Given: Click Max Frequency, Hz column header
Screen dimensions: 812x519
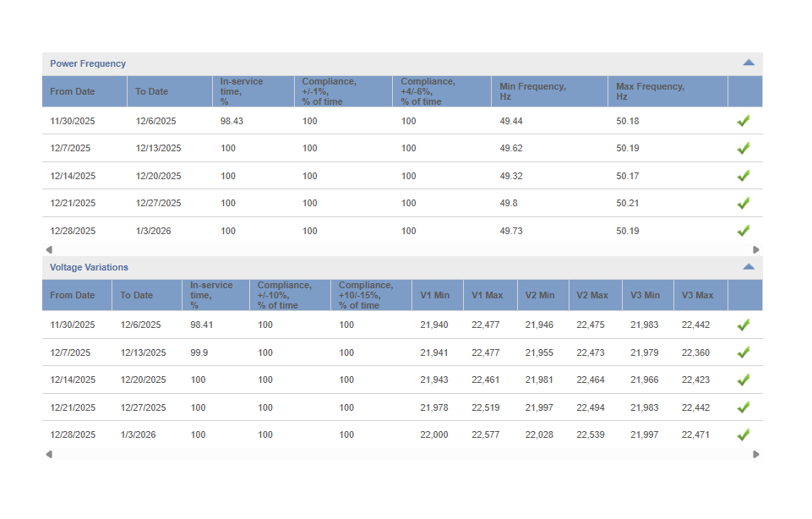Looking at the screenshot, I should (x=668, y=91).
